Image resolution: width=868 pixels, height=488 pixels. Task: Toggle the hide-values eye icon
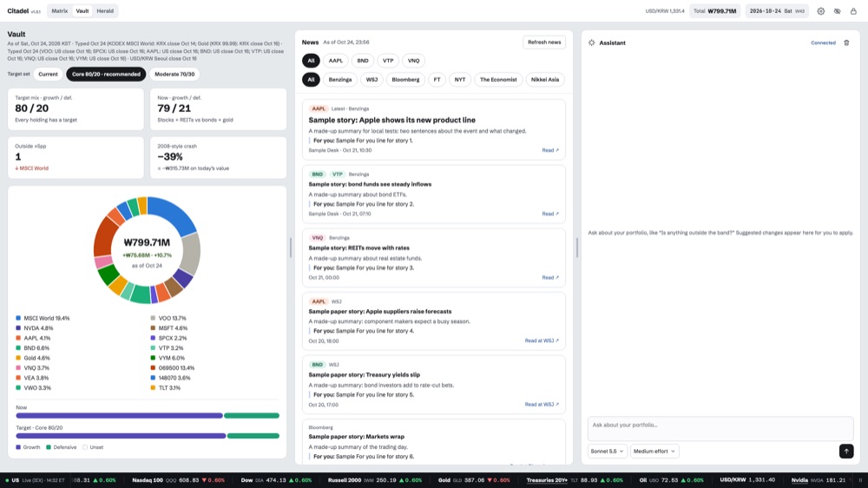click(x=837, y=11)
